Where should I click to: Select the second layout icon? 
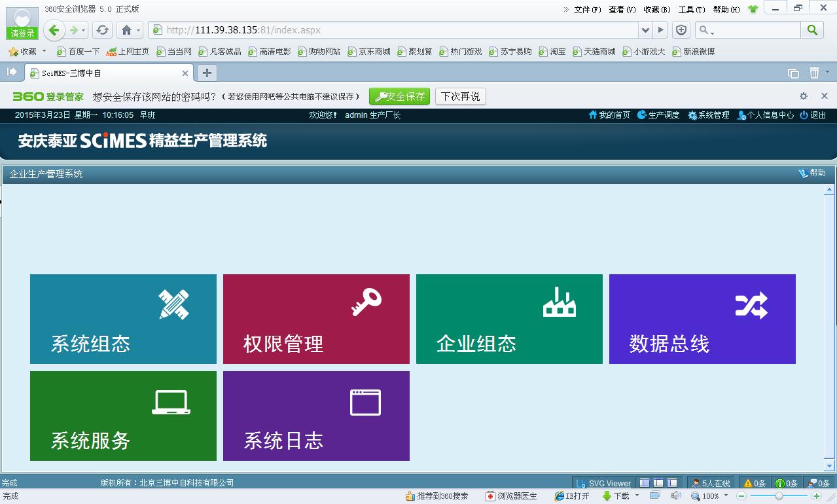[x=658, y=483]
